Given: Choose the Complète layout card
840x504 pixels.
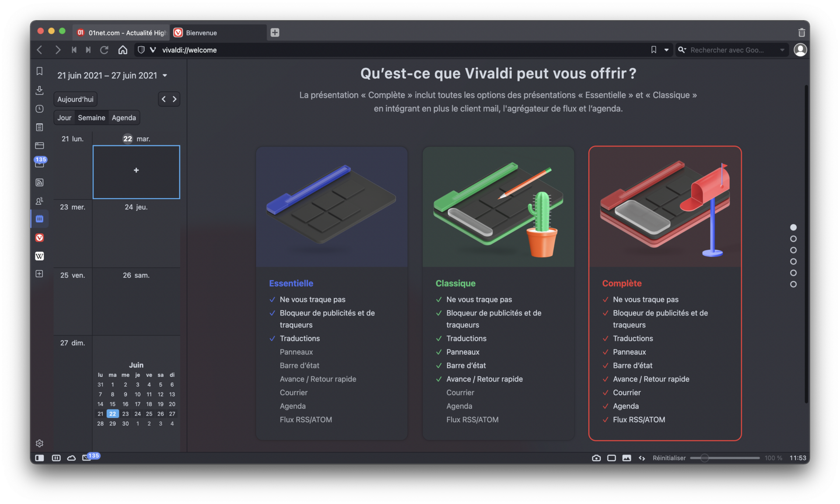Looking at the screenshot, I should (x=665, y=293).
